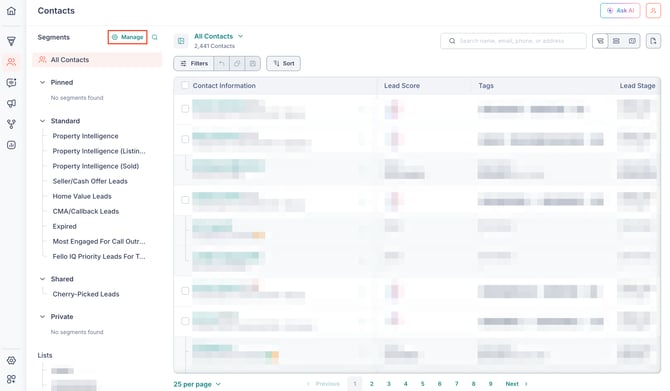Check the first contact row checkbox
The height and width of the screenshot is (391, 670).
pos(185,109)
